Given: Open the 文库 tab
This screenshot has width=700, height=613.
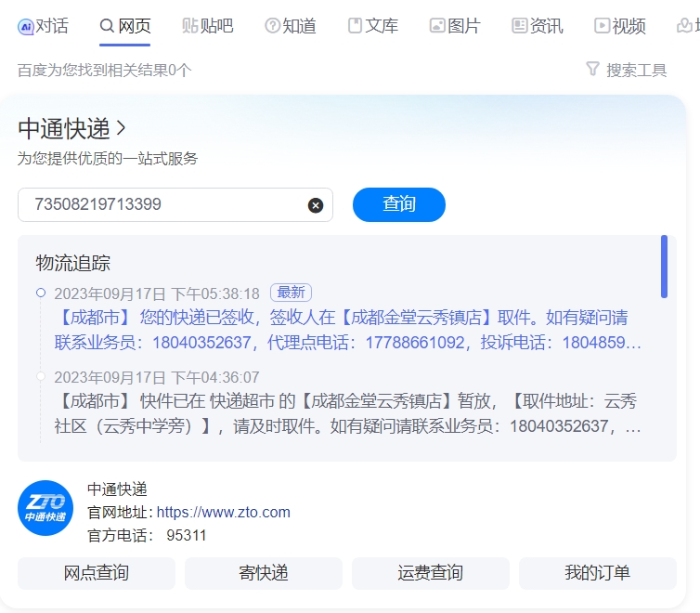Looking at the screenshot, I should pyautogui.click(x=373, y=26).
